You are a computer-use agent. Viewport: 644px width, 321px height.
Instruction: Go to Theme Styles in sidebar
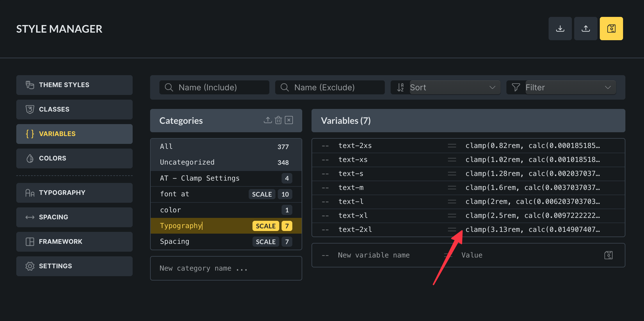[x=74, y=85]
